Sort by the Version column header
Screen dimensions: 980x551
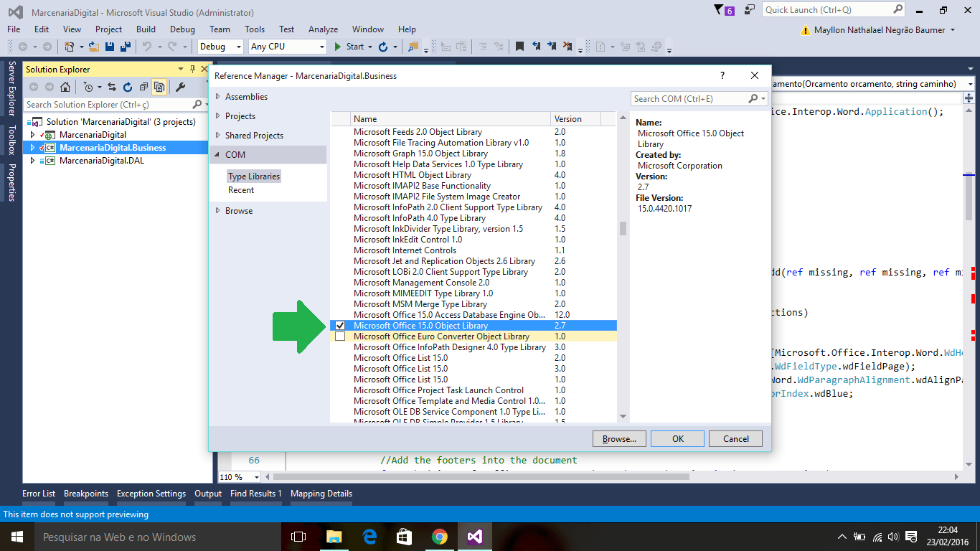point(575,119)
